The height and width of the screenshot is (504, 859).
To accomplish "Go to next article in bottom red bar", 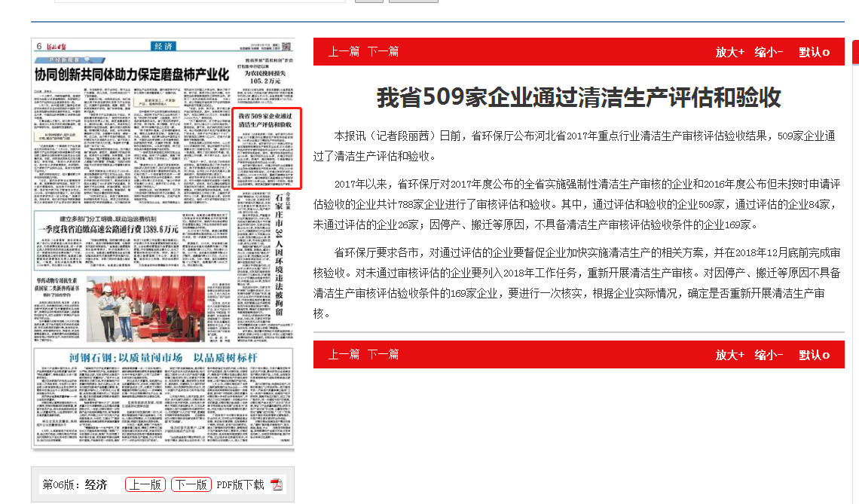I will point(383,355).
